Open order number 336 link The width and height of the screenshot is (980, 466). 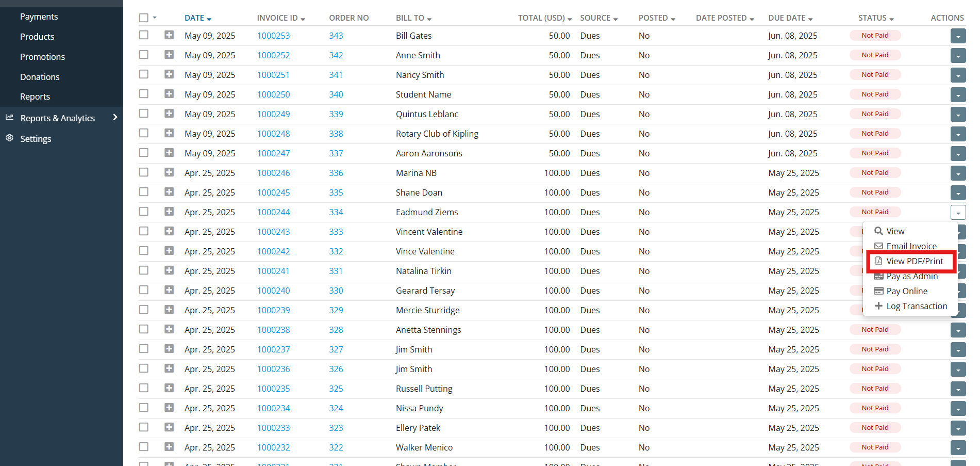(x=336, y=173)
